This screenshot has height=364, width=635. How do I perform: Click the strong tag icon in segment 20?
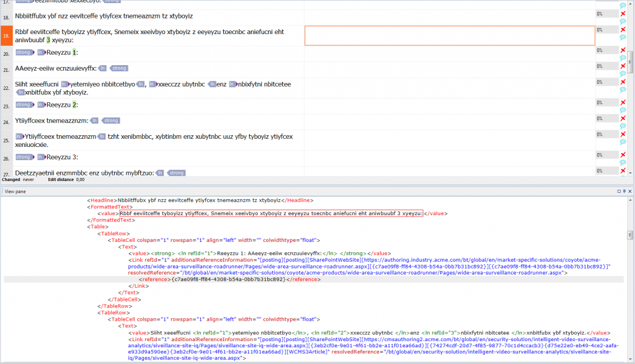click(23, 52)
